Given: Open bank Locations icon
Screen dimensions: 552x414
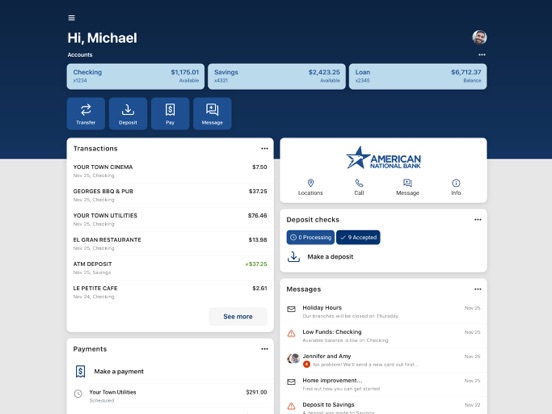Looking at the screenshot, I should (x=310, y=183).
